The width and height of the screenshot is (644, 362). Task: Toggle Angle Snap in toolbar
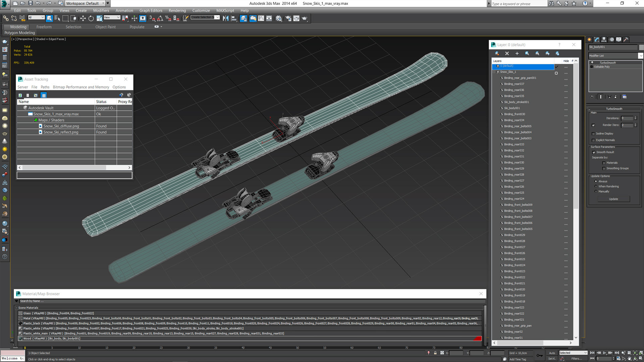160,18
